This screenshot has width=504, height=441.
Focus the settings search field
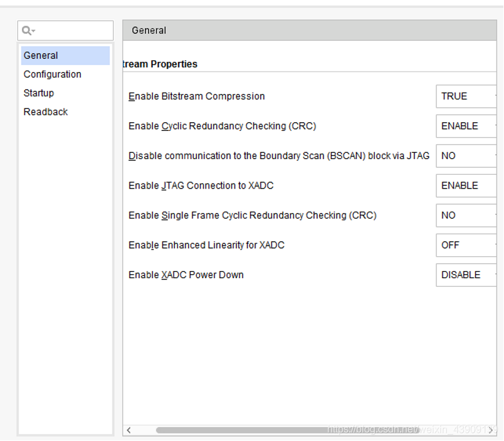point(66,31)
